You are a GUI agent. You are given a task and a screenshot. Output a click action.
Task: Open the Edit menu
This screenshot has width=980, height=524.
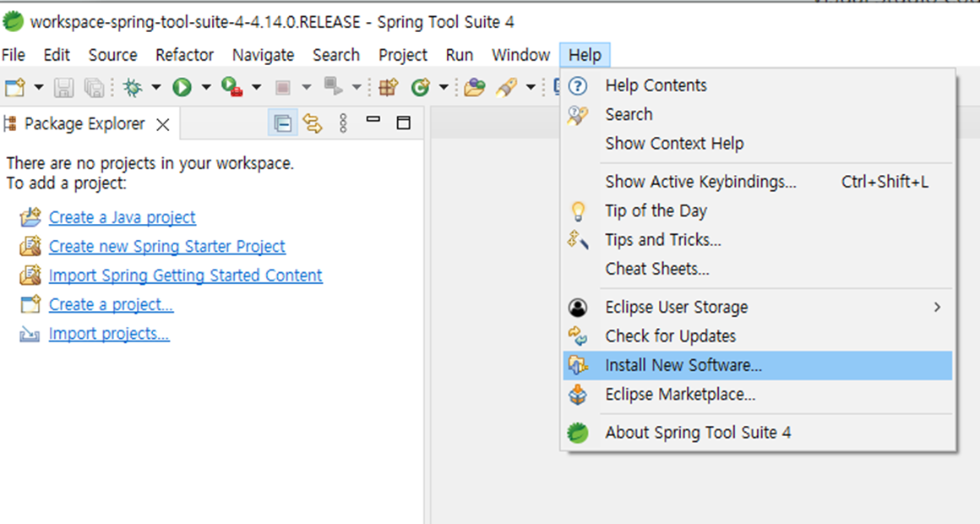point(57,55)
